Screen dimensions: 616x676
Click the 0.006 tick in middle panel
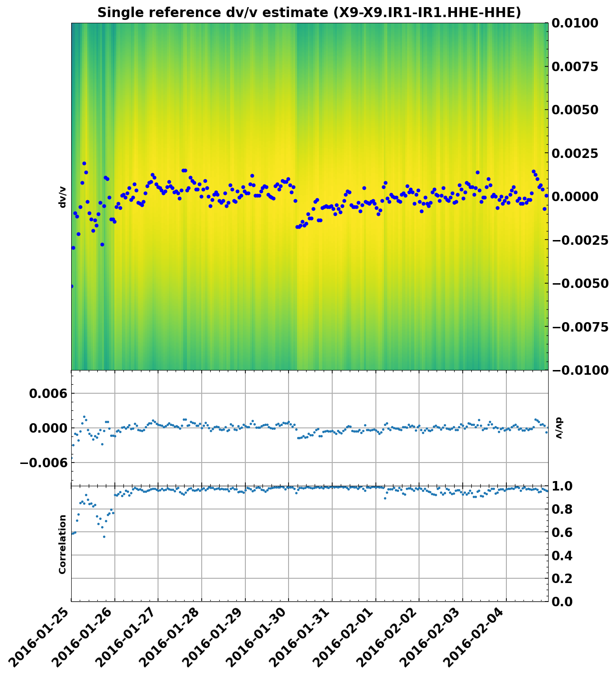49,393
